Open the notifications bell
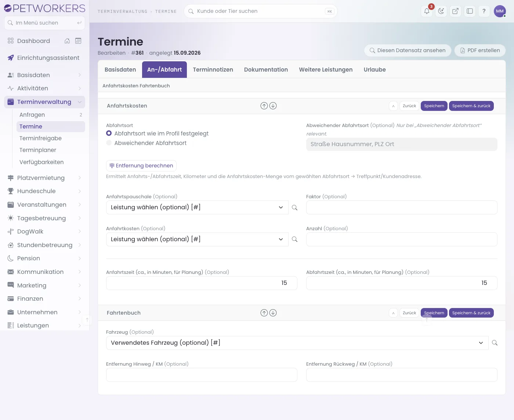The height and width of the screenshot is (420, 514). point(427,11)
